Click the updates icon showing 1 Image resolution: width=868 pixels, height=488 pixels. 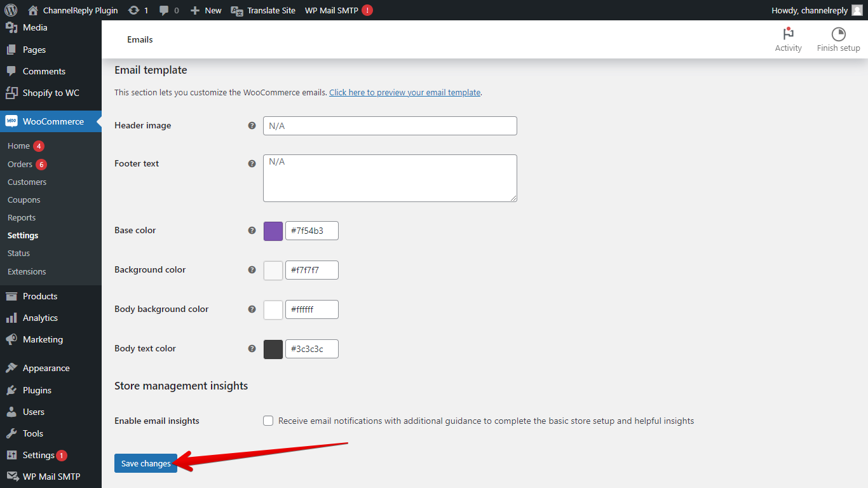(x=138, y=10)
